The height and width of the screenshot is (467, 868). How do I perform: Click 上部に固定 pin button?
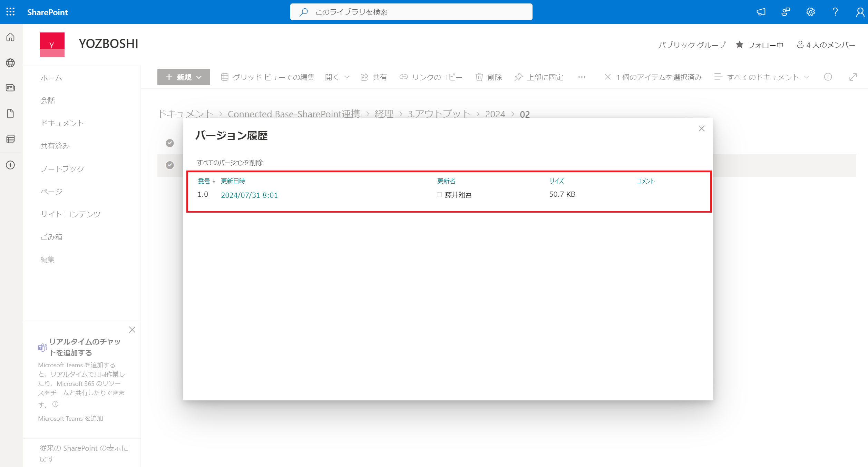coord(539,77)
